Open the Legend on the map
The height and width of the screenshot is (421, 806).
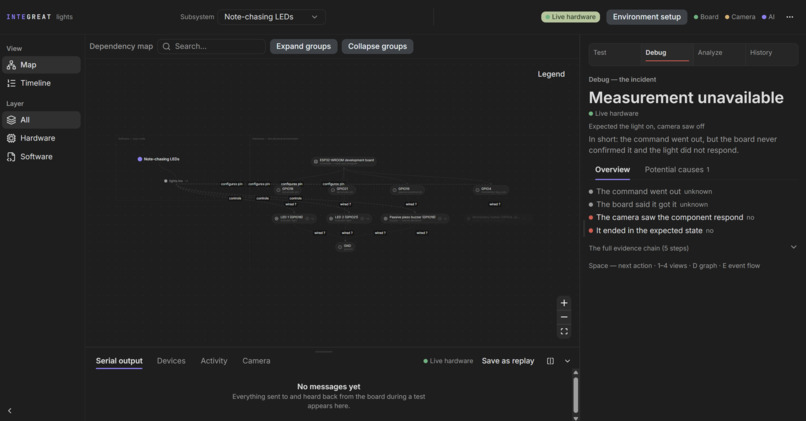pyautogui.click(x=551, y=74)
